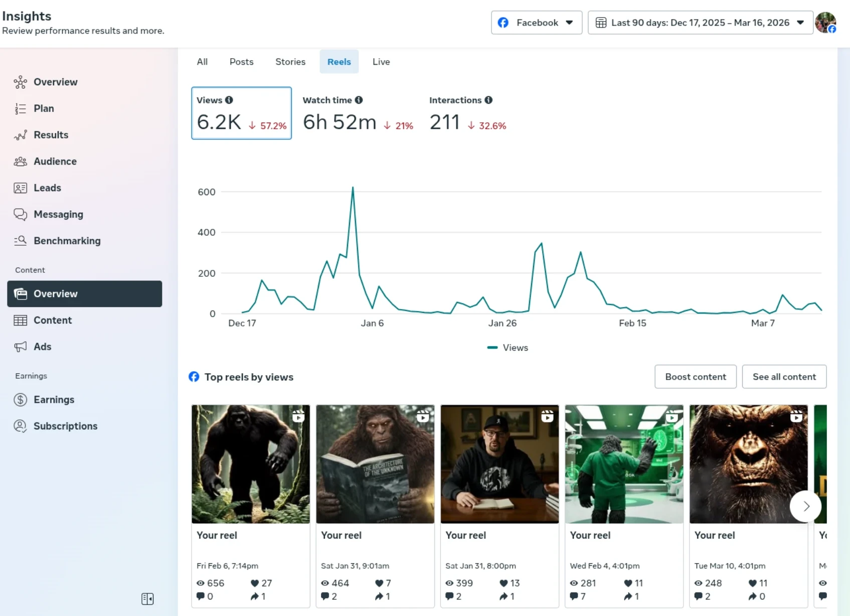The image size is (850, 616).
Task: Click the Boost content button
Action: coord(695,377)
